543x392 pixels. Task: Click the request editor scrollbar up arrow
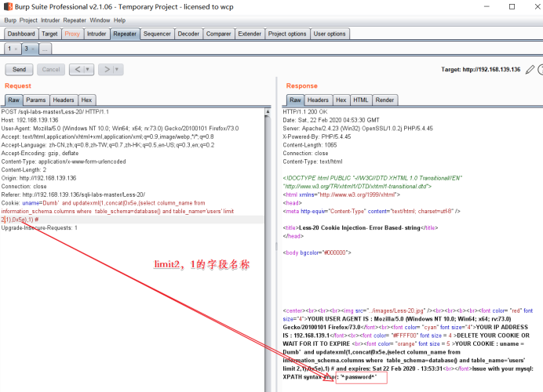tap(268, 112)
